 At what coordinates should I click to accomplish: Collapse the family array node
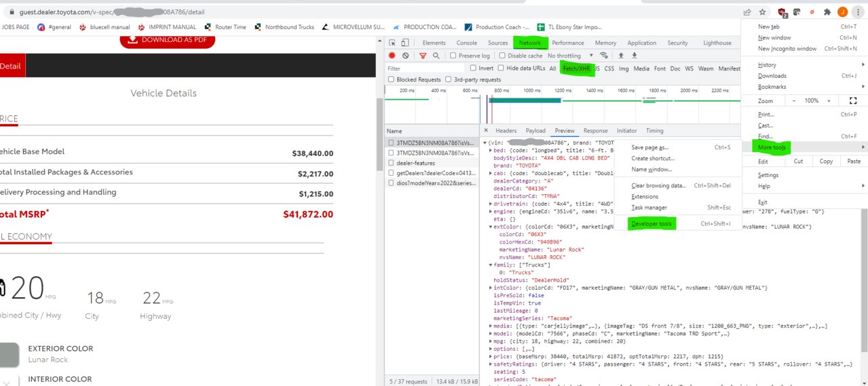[x=490, y=265]
